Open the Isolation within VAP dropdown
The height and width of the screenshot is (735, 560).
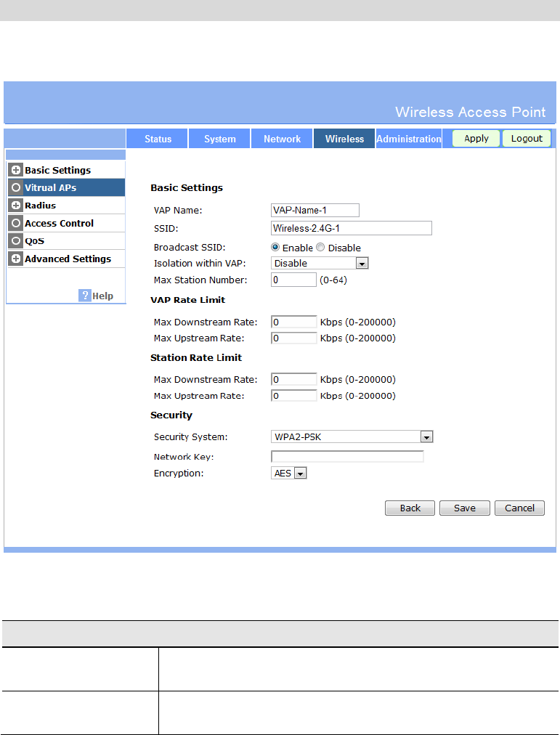coord(320,263)
